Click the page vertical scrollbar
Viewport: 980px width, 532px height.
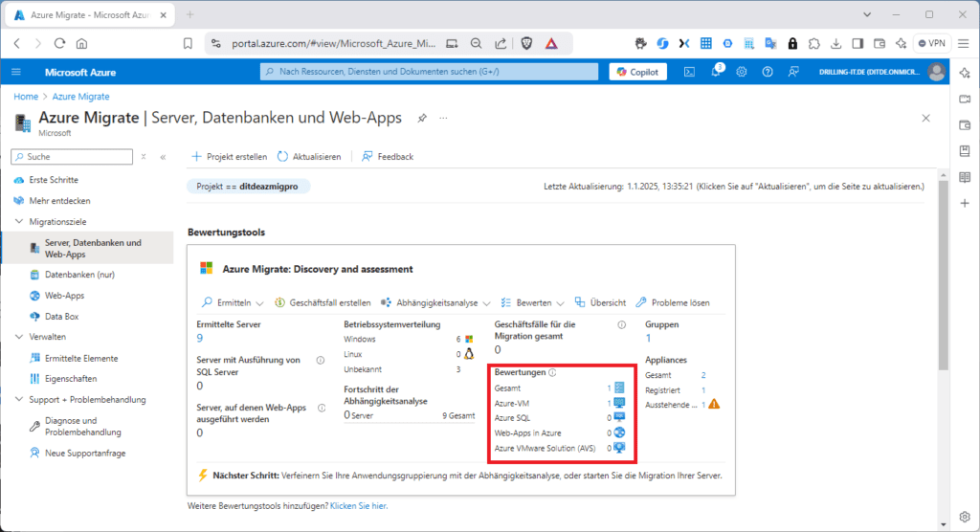943,275
